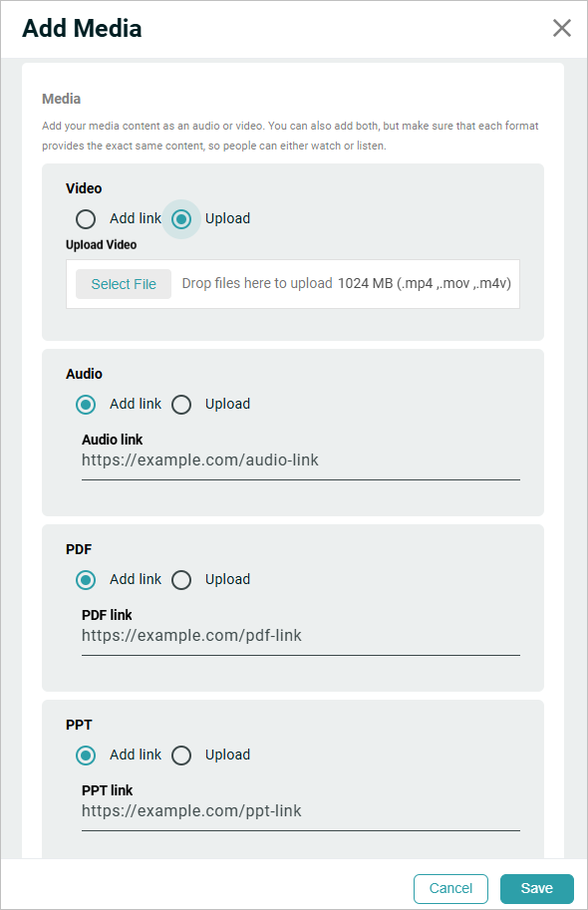The image size is (588, 910).
Task: Cancel adding media
Action: [450, 888]
